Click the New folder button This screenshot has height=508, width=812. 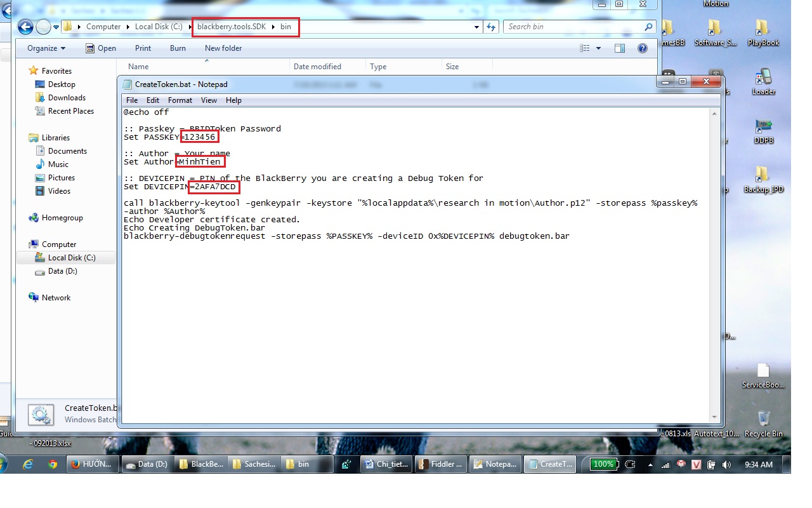223,48
